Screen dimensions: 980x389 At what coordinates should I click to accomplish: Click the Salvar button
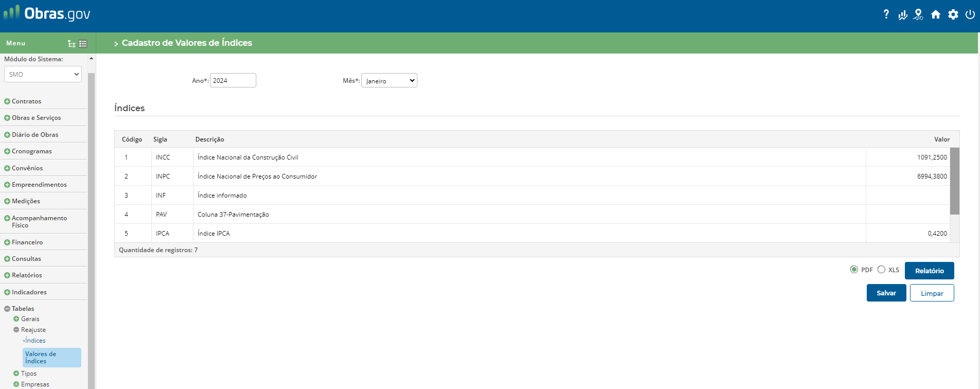coord(886,293)
